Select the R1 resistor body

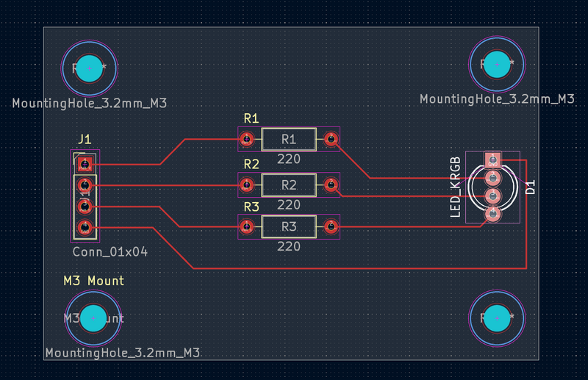tap(289, 139)
